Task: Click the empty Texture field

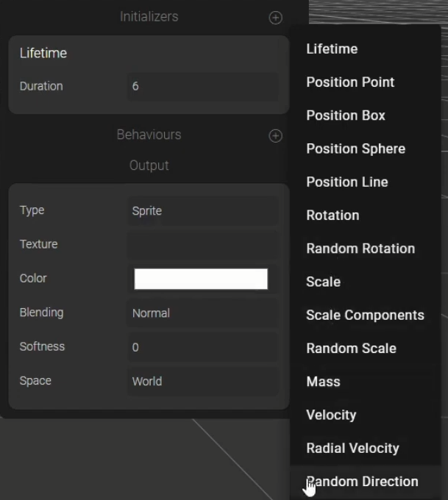Action: coord(202,245)
